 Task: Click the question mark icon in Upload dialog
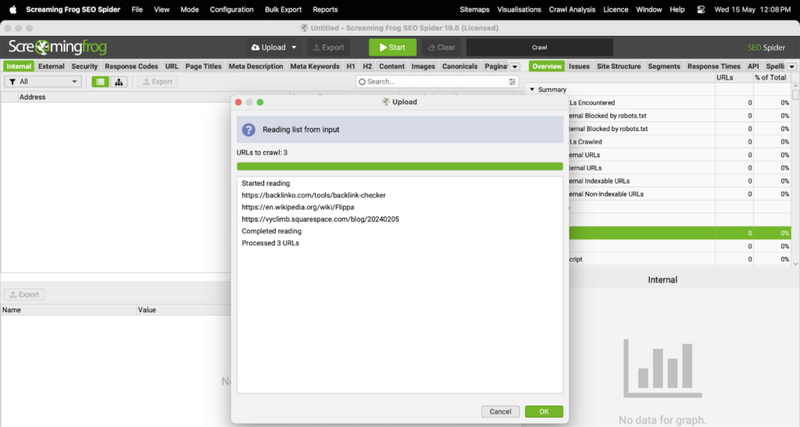pos(248,130)
